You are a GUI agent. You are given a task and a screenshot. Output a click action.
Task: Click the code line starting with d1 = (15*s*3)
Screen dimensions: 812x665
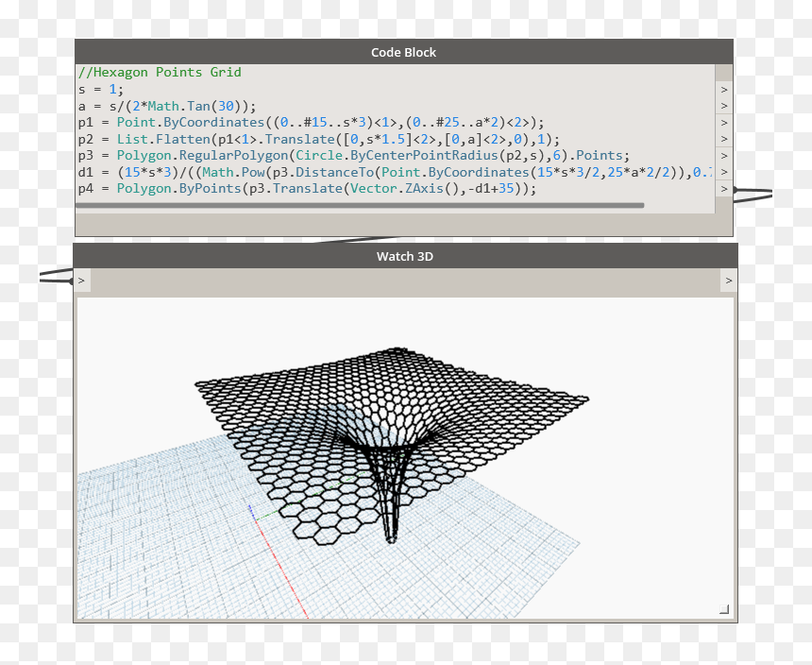pos(396,172)
